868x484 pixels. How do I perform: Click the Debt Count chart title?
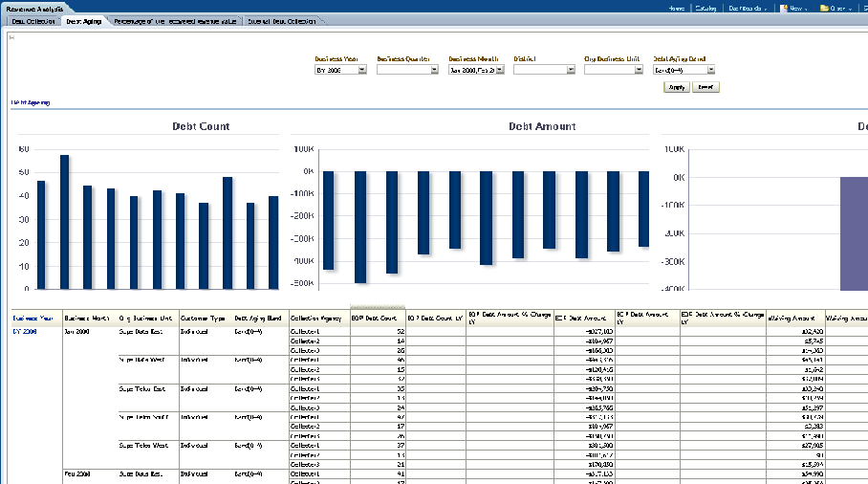click(201, 126)
